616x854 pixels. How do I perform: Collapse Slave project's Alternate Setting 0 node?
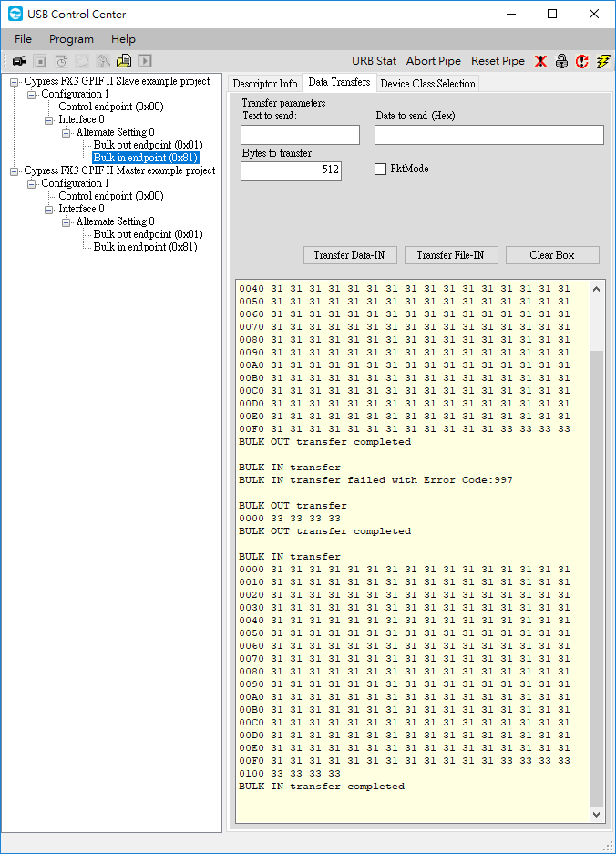(67, 133)
